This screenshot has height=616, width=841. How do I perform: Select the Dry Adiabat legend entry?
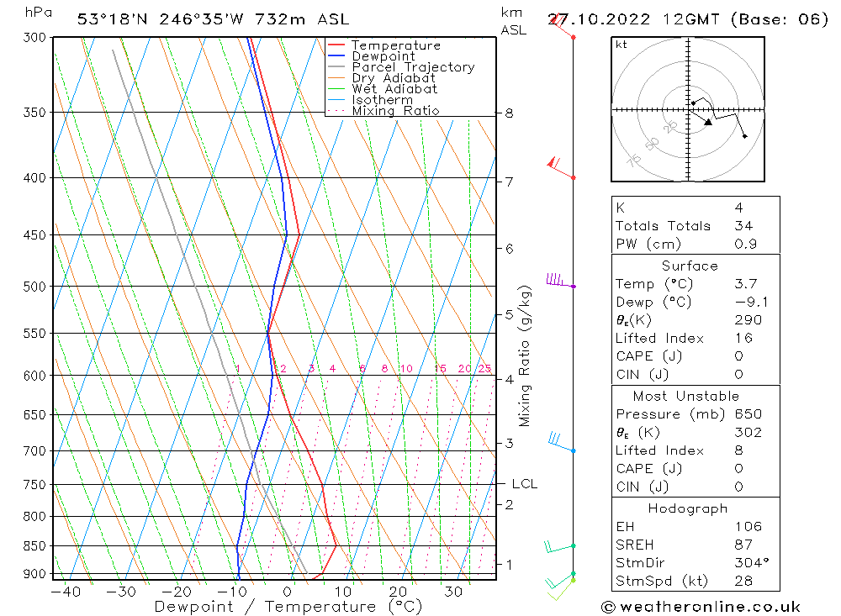(x=393, y=78)
